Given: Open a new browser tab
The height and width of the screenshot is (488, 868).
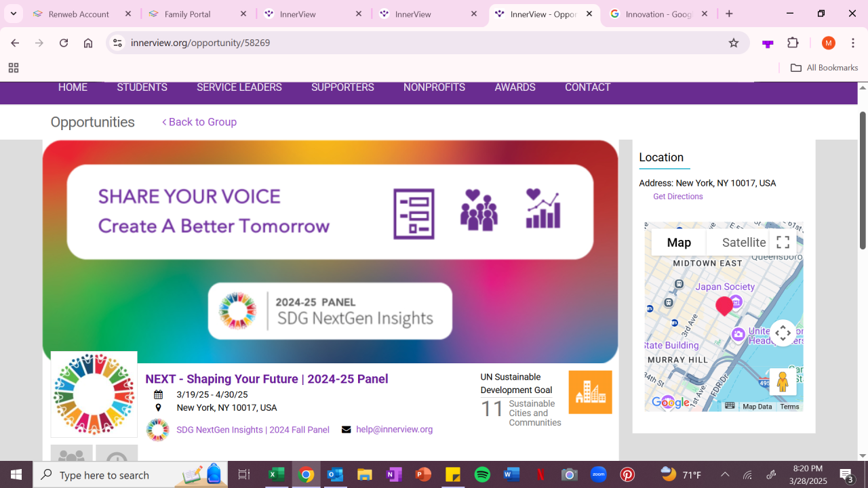Looking at the screenshot, I should (x=729, y=14).
